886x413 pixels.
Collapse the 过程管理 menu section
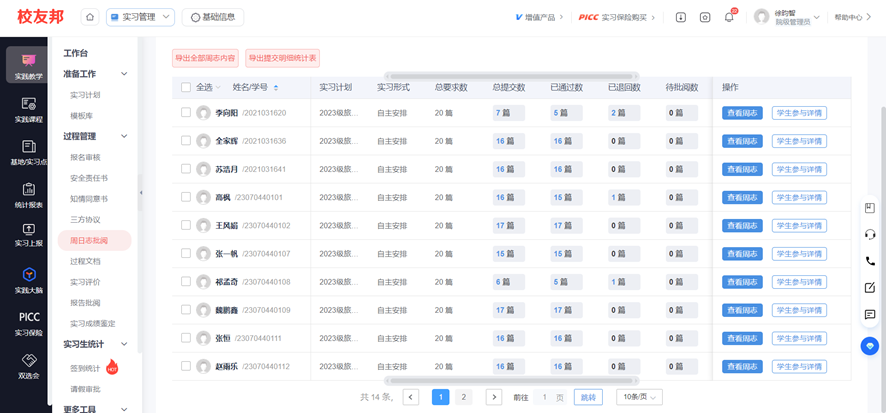click(124, 136)
